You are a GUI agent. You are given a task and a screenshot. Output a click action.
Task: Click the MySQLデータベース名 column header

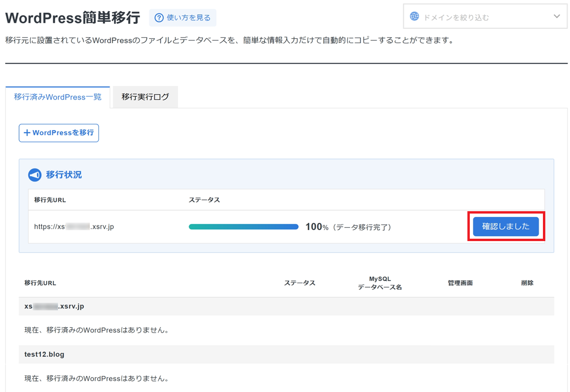380,283
